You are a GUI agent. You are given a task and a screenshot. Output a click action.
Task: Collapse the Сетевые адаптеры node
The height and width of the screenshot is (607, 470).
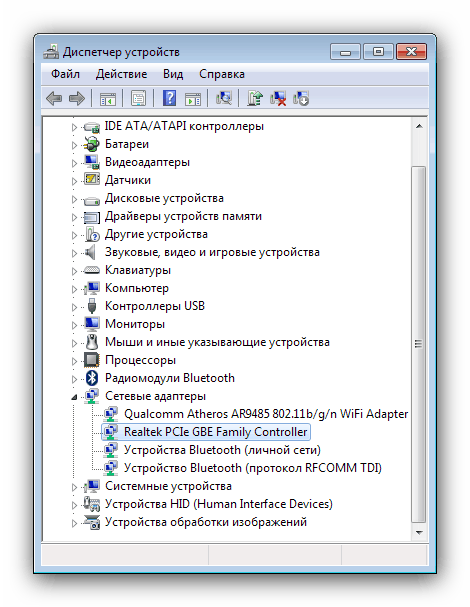click(x=74, y=397)
